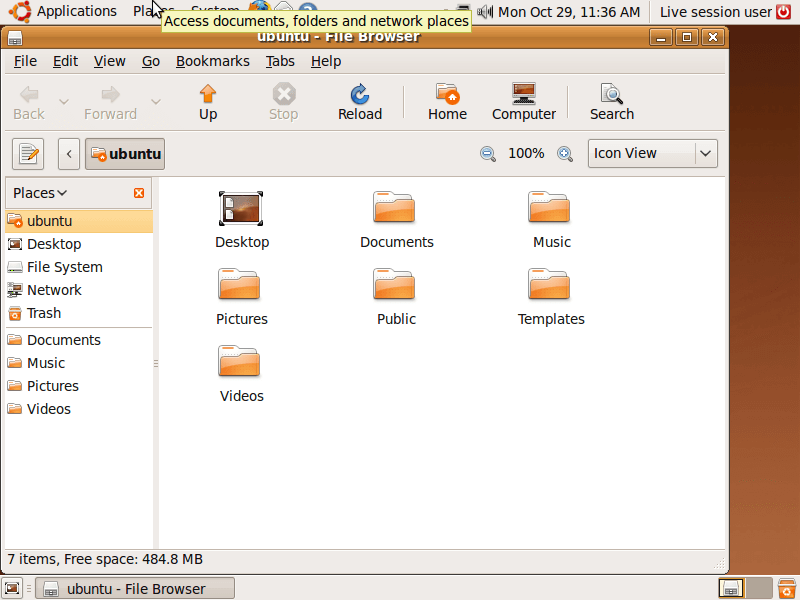
Task: Open Forward history dropdown arrow
Action: [156, 102]
